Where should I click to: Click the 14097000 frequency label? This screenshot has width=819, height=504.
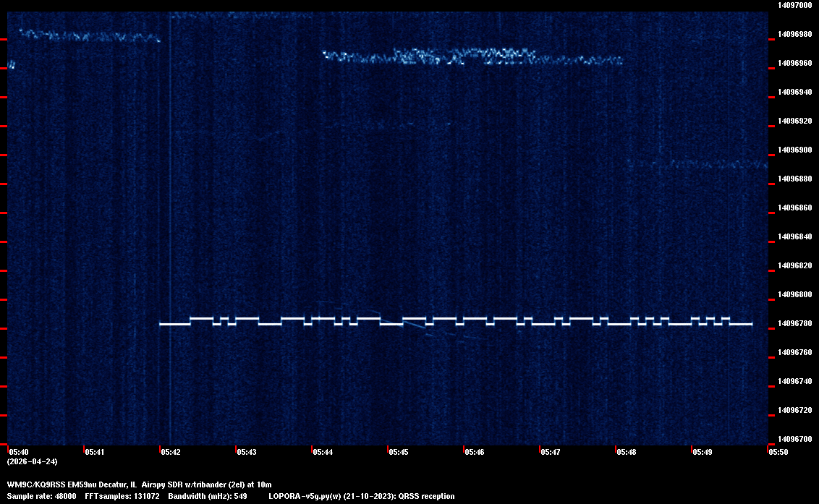[x=794, y=5]
